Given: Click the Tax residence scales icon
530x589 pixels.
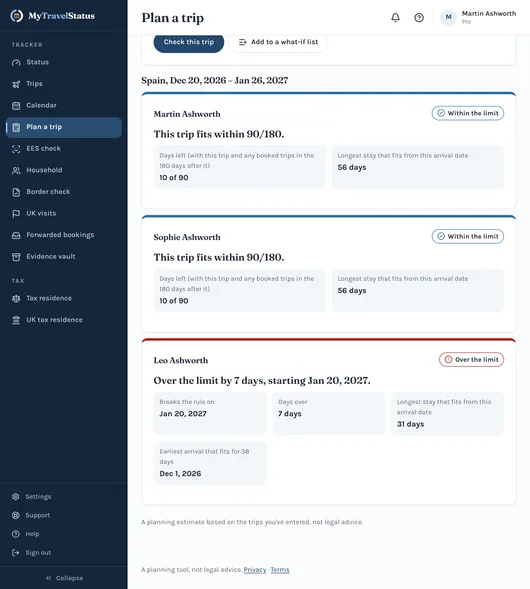Looking at the screenshot, I should click(16, 298).
